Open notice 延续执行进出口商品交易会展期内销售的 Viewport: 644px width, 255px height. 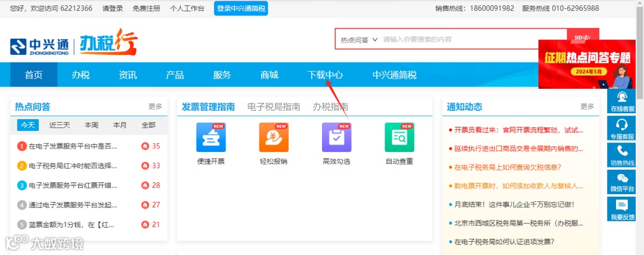click(x=519, y=148)
